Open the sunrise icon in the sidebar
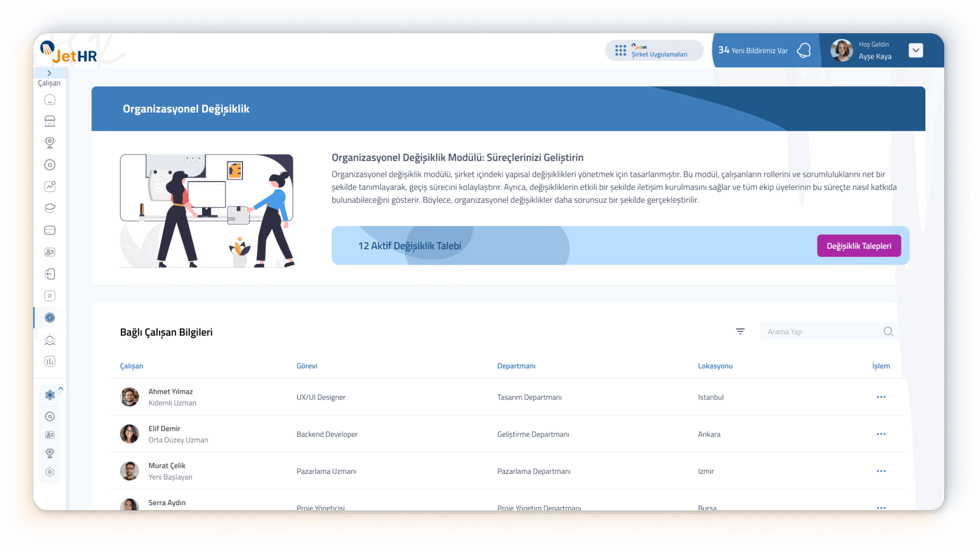Image resolution: width=980 pixels, height=546 pixels. click(x=50, y=340)
